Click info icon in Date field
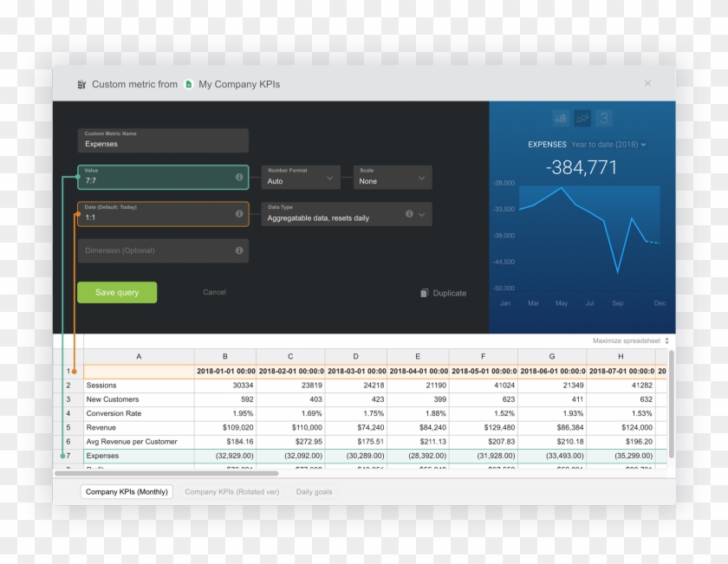The width and height of the screenshot is (728, 564). pos(239,213)
